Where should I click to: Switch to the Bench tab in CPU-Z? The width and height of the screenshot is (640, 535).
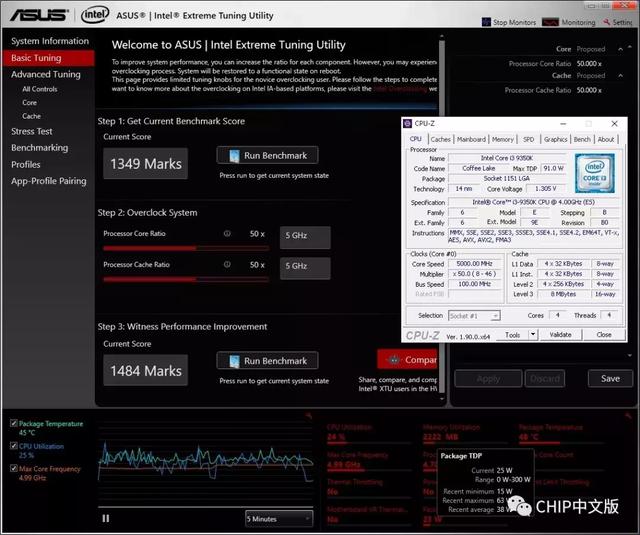(x=582, y=140)
